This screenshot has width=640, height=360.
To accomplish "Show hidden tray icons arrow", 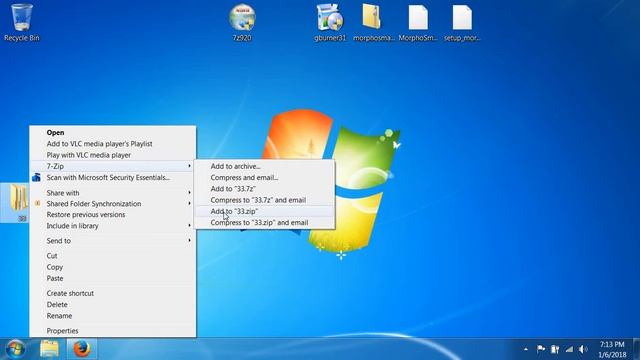I will [526, 349].
